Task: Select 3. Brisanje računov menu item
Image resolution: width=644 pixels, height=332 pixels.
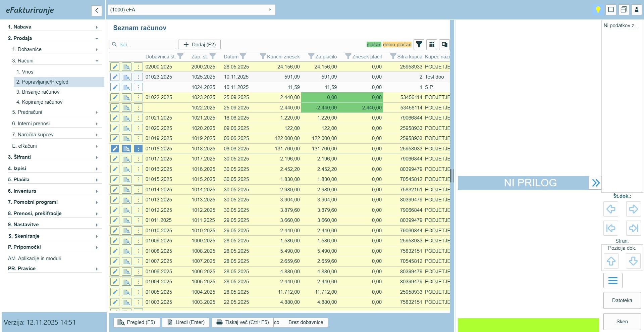Action: [x=38, y=92]
